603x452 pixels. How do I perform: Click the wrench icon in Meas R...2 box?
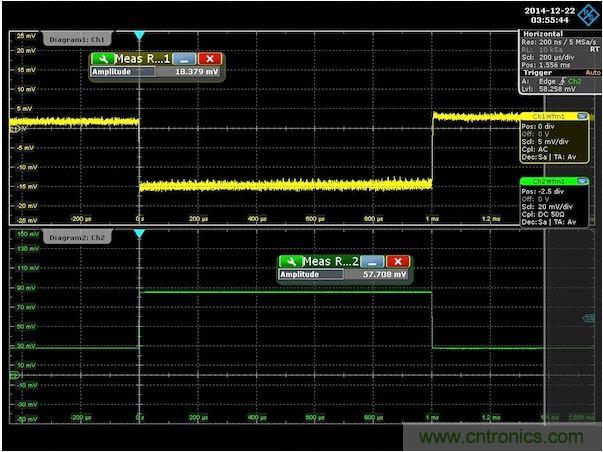[291, 261]
